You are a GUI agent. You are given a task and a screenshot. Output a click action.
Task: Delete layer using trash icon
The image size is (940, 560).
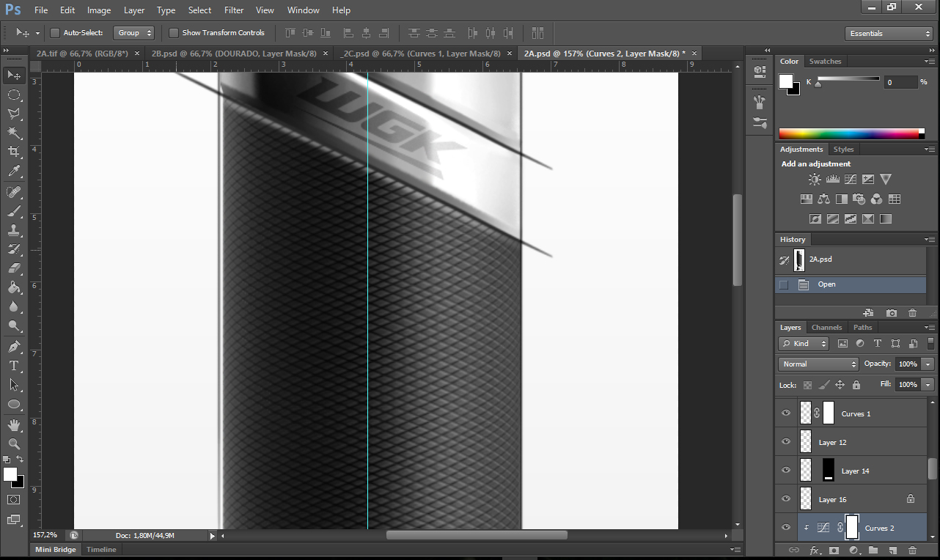912,550
